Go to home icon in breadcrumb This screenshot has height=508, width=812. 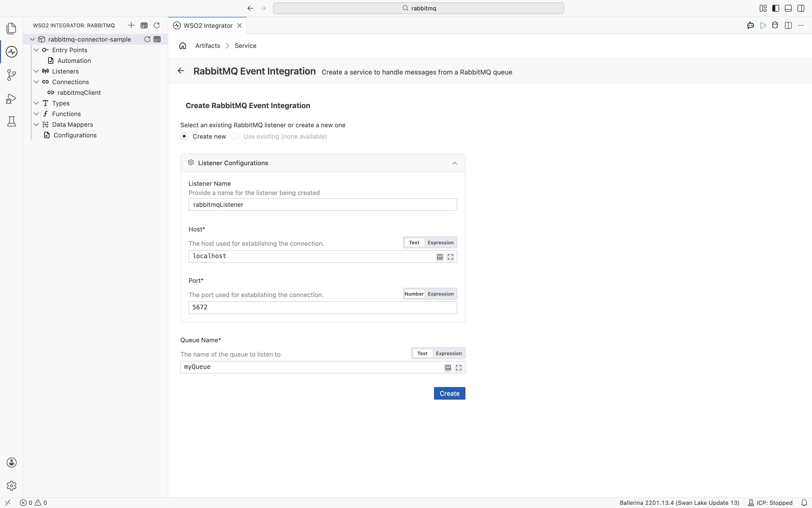(x=182, y=46)
